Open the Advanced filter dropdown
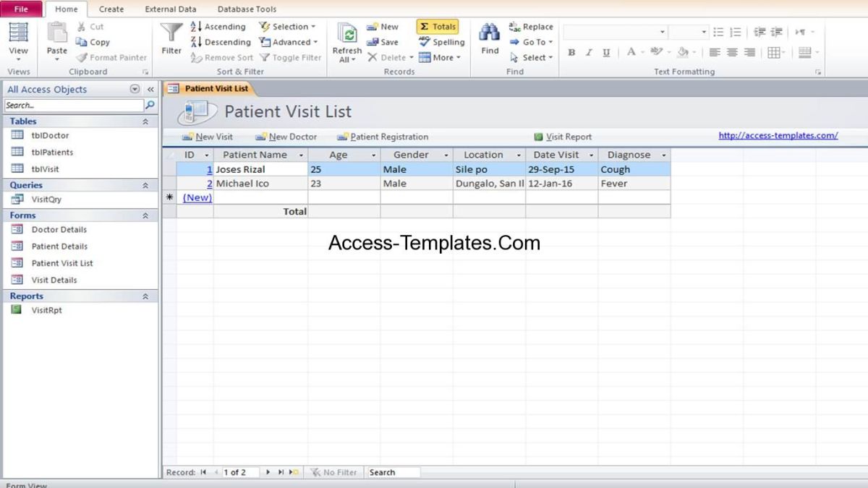This screenshot has height=488, width=868. [289, 42]
